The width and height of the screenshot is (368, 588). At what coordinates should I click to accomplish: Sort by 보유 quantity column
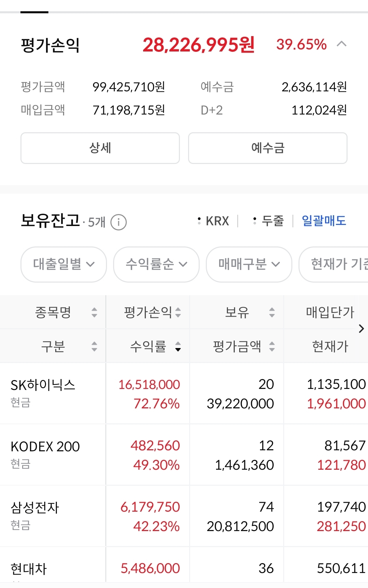click(x=237, y=312)
